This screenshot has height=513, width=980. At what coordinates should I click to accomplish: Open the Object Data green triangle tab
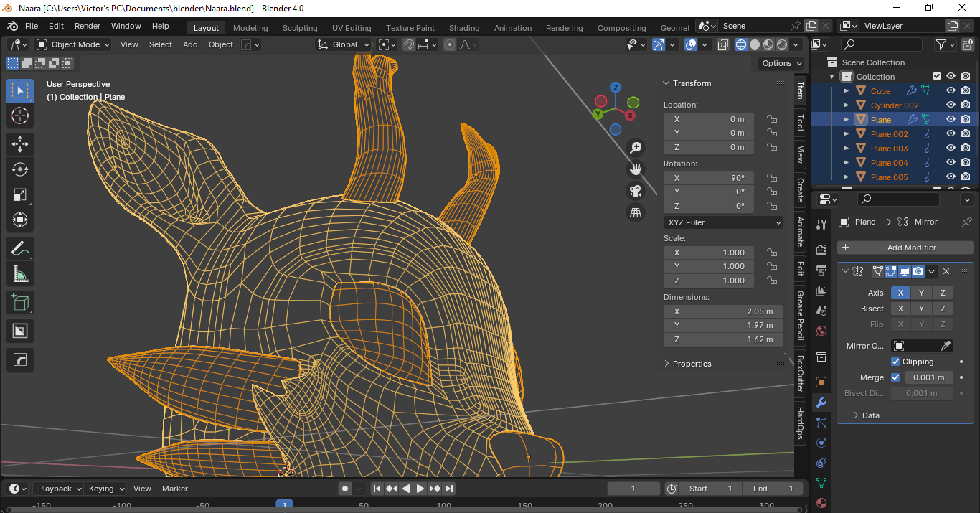(x=821, y=483)
